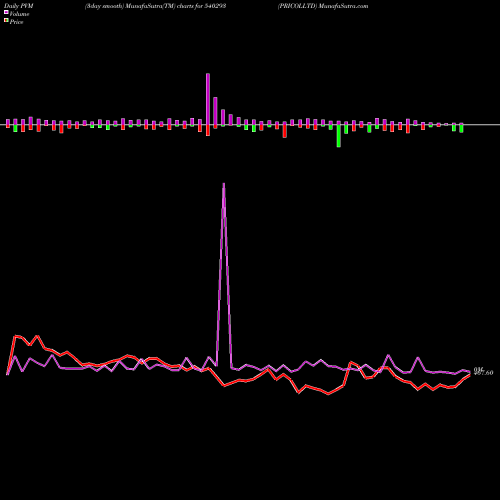Click the price value label at line end

pos(483,373)
